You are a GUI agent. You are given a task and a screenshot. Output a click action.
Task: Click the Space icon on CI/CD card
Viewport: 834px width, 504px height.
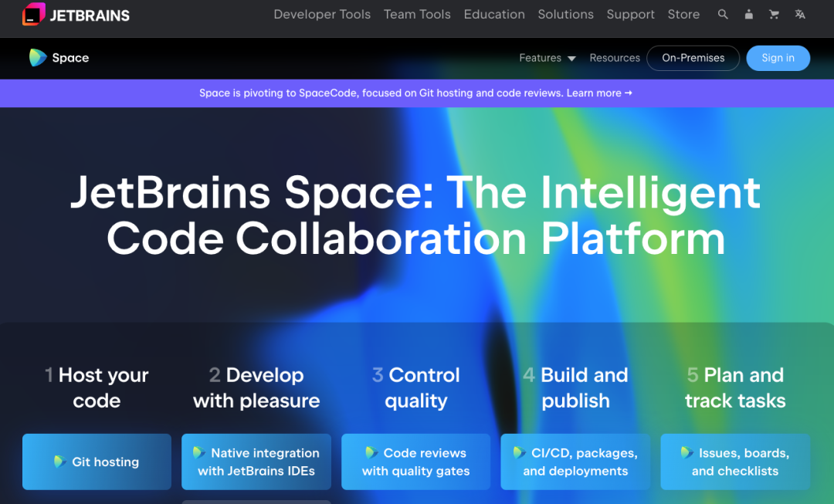(519, 452)
